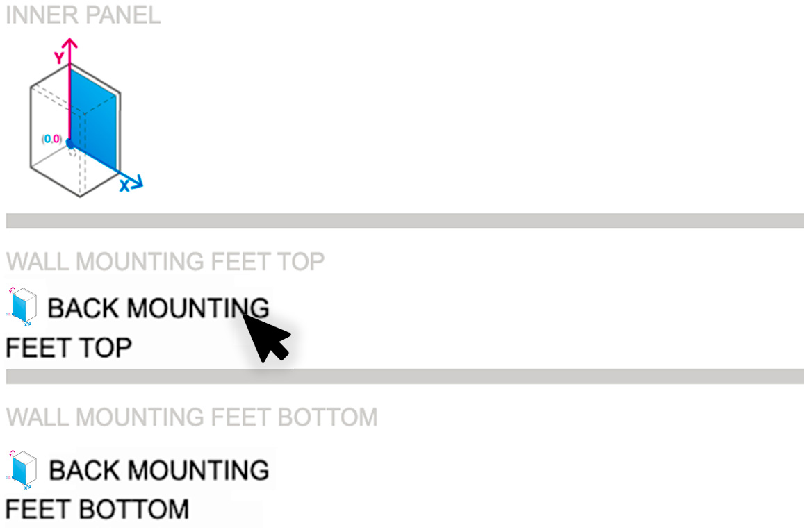Click the INNER PANEL section heading
Screen dimensions: 804x532
coord(83,15)
